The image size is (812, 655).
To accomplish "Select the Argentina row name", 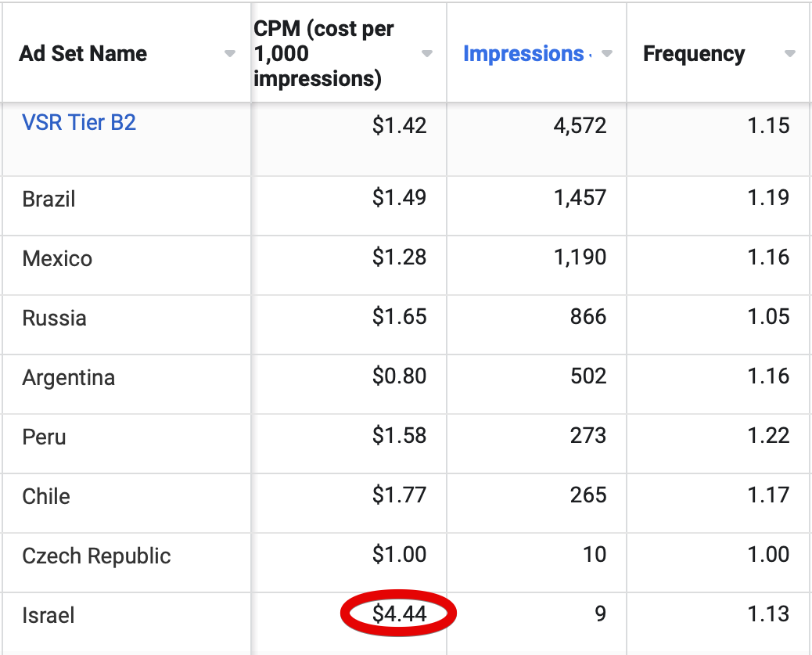I will tap(69, 377).
